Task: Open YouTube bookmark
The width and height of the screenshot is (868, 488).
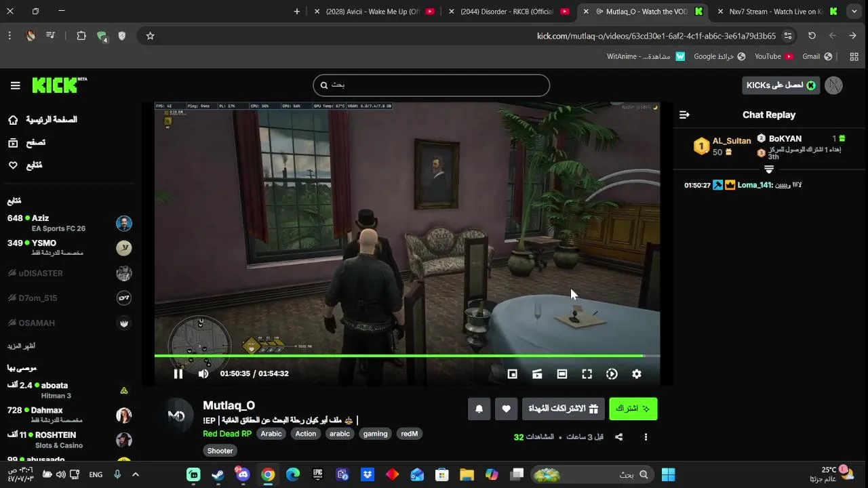Action: point(774,57)
